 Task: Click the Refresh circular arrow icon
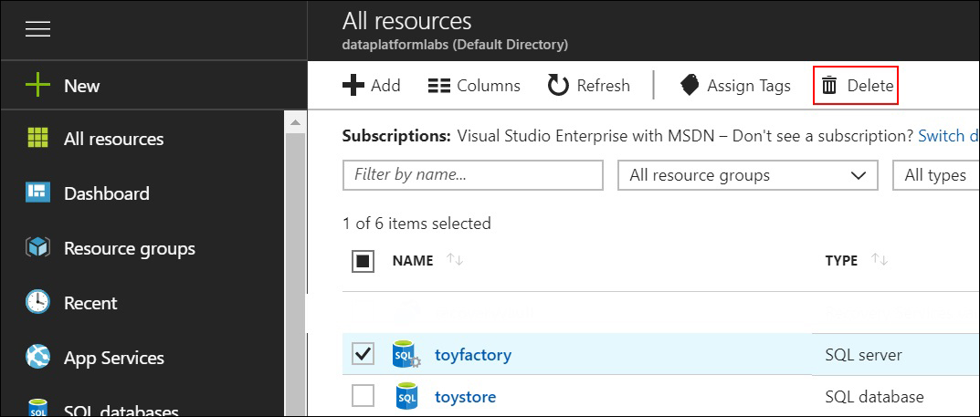(x=558, y=86)
